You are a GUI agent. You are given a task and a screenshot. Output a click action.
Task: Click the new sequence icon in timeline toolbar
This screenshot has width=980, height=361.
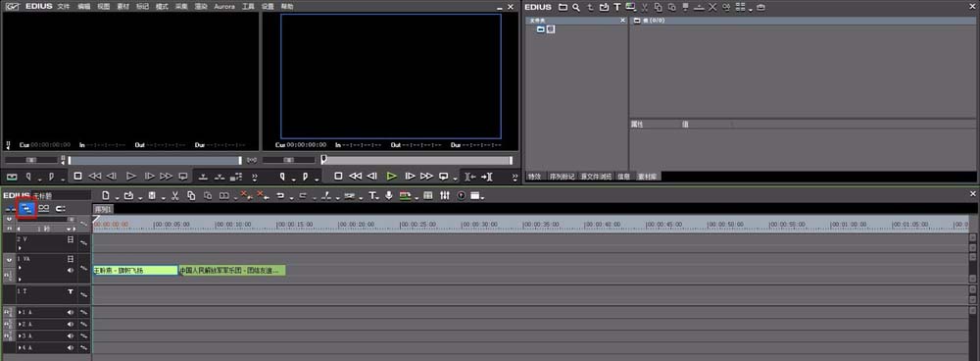(x=106, y=196)
